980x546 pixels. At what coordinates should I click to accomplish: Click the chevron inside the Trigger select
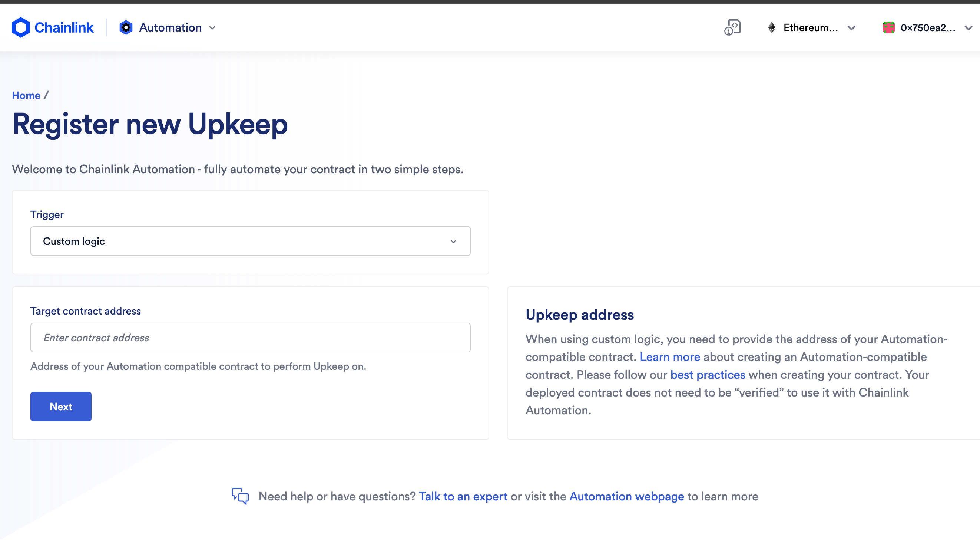pos(453,241)
